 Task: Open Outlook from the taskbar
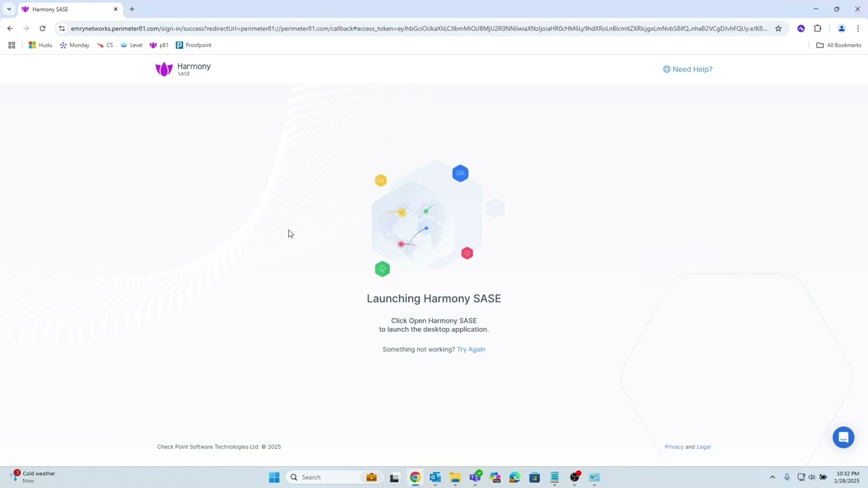[x=435, y=477]
